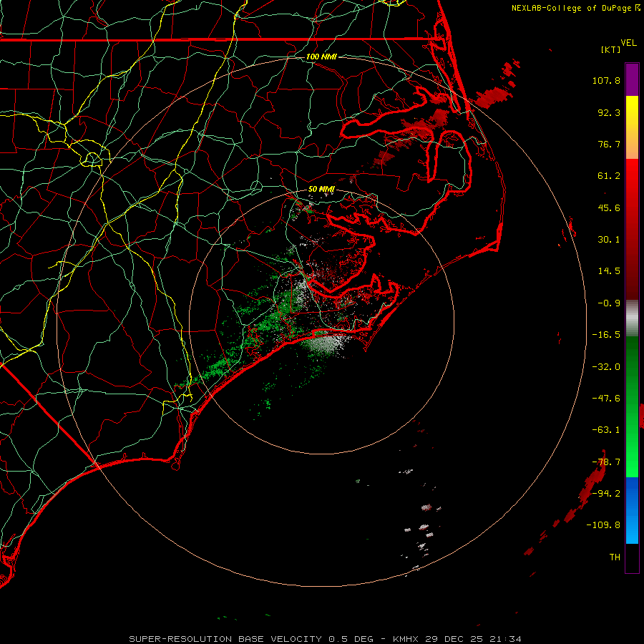The width and height of the screenshot is (644, 644).
Task: Select the -16.5 scale value
Action: [x=606, y=335]
